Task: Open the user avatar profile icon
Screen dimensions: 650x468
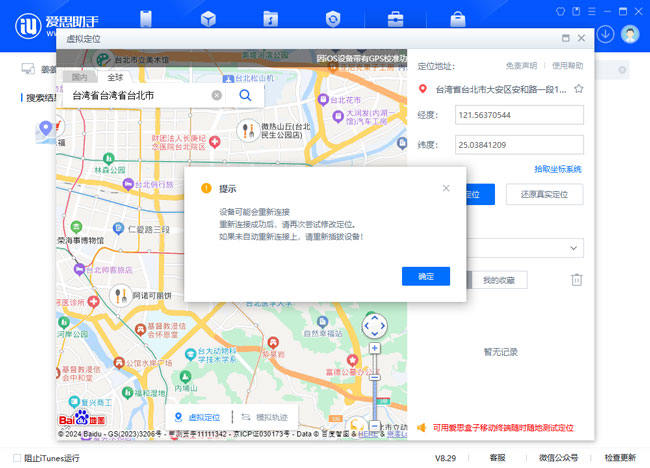Action: pyautogui.click(x=630, y=34)
